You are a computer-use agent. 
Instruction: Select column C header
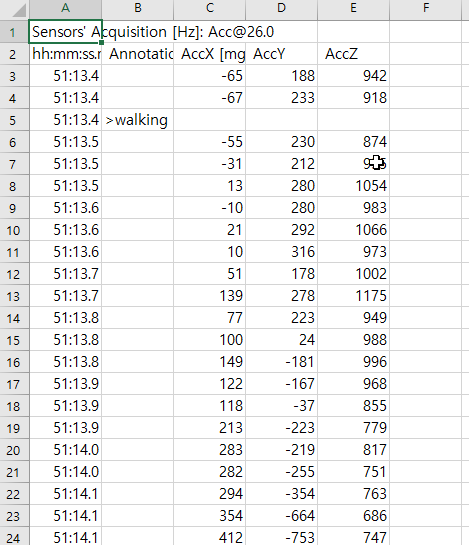(209, 9)
